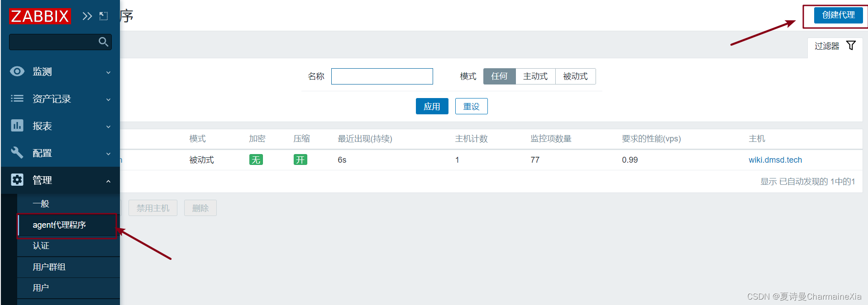This screenshot has width=868, height=305.
Task: Click the ZABBIX logo
Action: point(40,16)
